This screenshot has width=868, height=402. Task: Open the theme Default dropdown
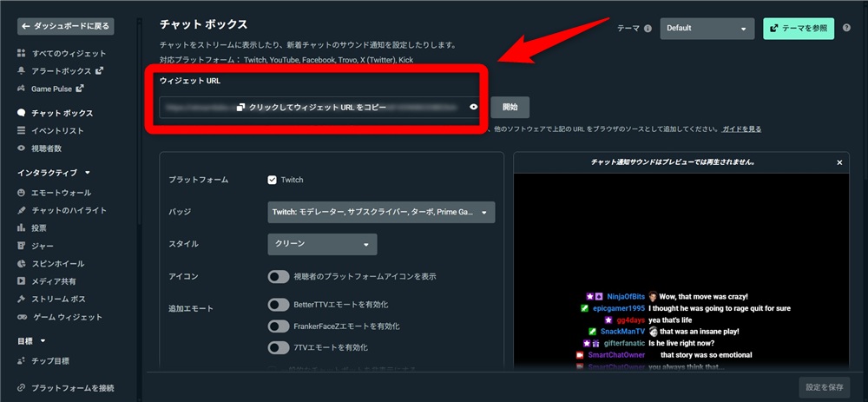tap(707, 29)
